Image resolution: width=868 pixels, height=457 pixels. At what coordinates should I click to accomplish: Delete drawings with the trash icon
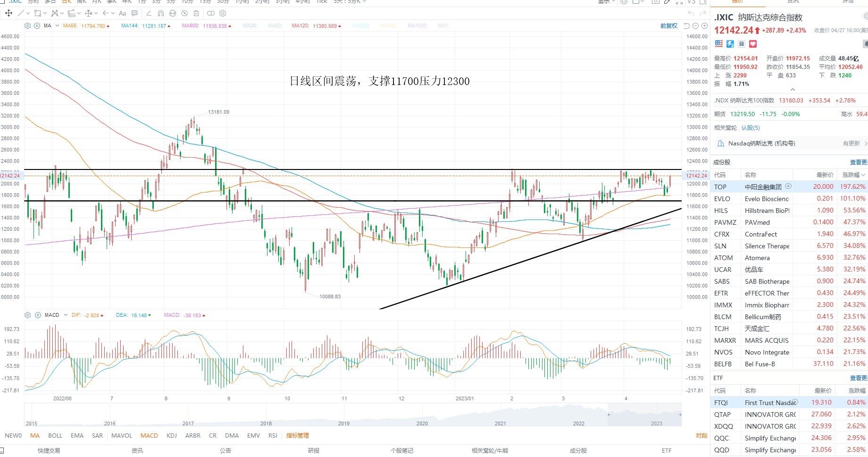click(196, 13)
